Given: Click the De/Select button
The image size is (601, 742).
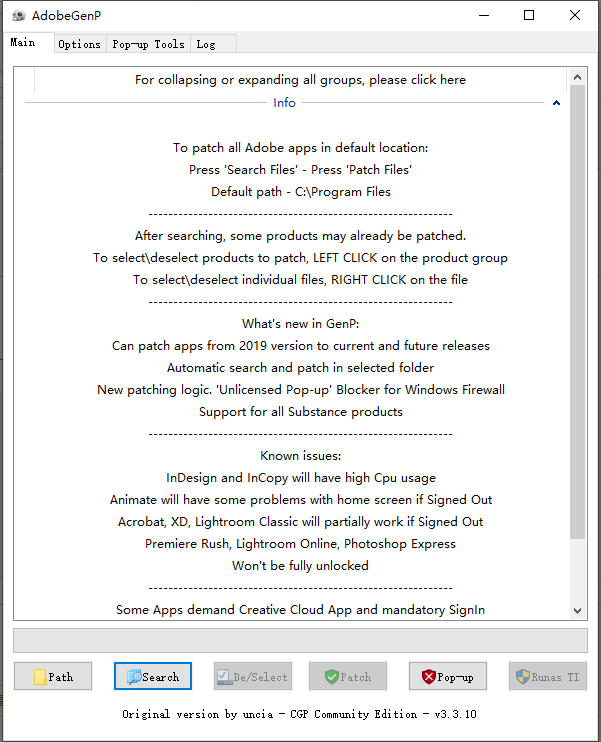Looking at the screenshot, I should tap(253, 676).
